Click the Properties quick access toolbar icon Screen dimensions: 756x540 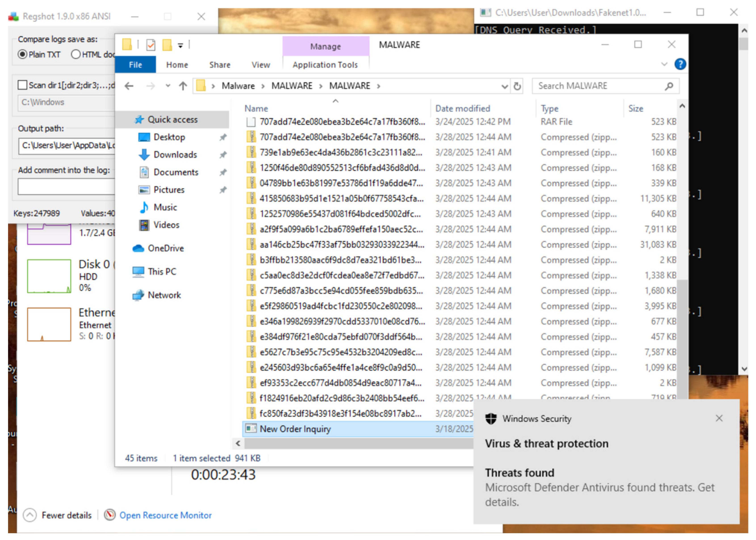[x=151, y=45]
